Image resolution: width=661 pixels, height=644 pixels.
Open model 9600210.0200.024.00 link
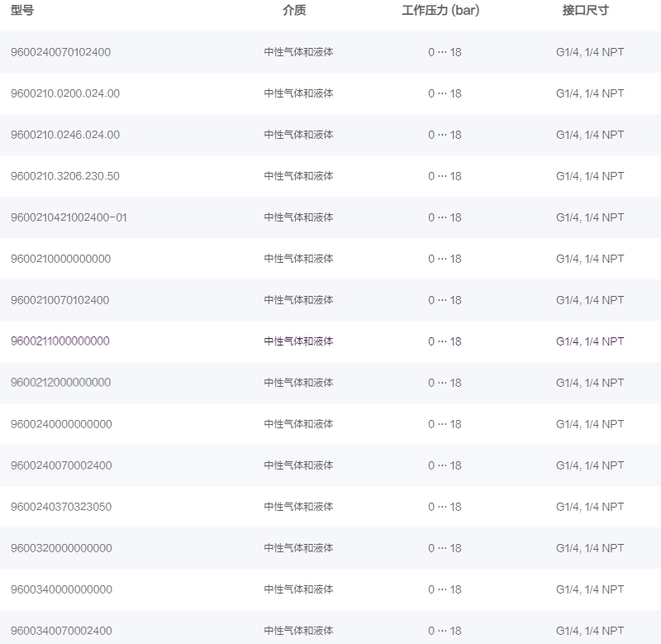[64, 93]
